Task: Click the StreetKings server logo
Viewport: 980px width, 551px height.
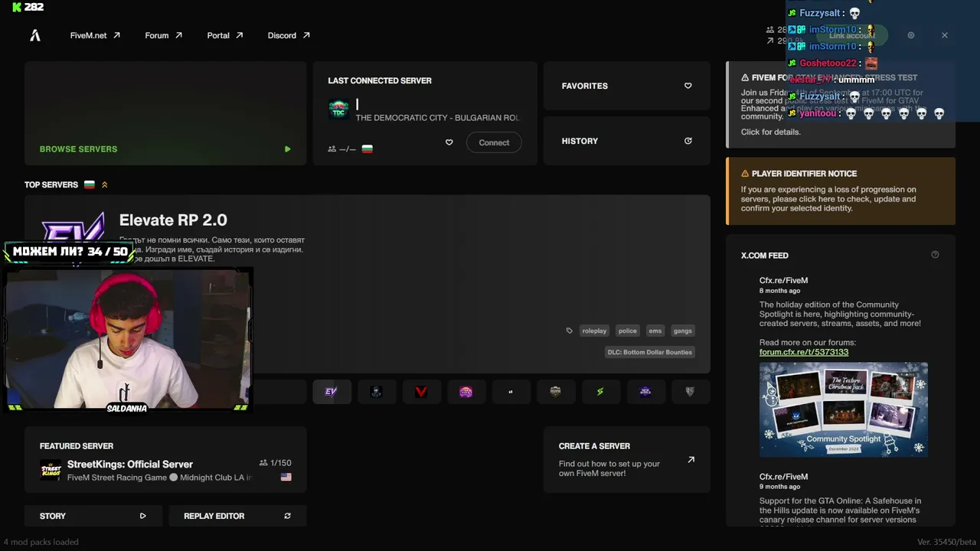Action: click(x=51, y=470)
